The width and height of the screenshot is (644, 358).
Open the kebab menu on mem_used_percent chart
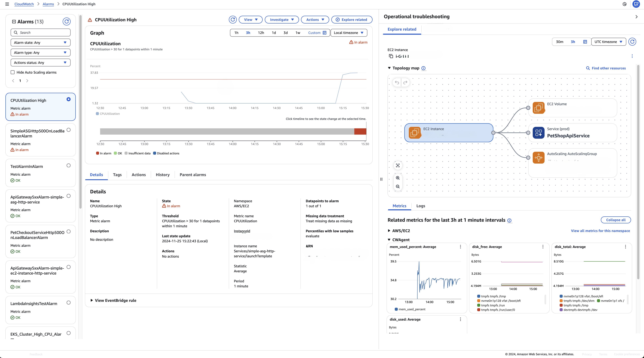point(460,247)
